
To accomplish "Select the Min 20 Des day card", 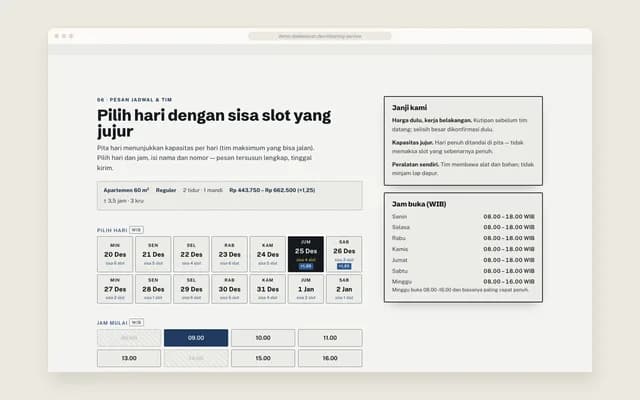I will tap(115, 254).
